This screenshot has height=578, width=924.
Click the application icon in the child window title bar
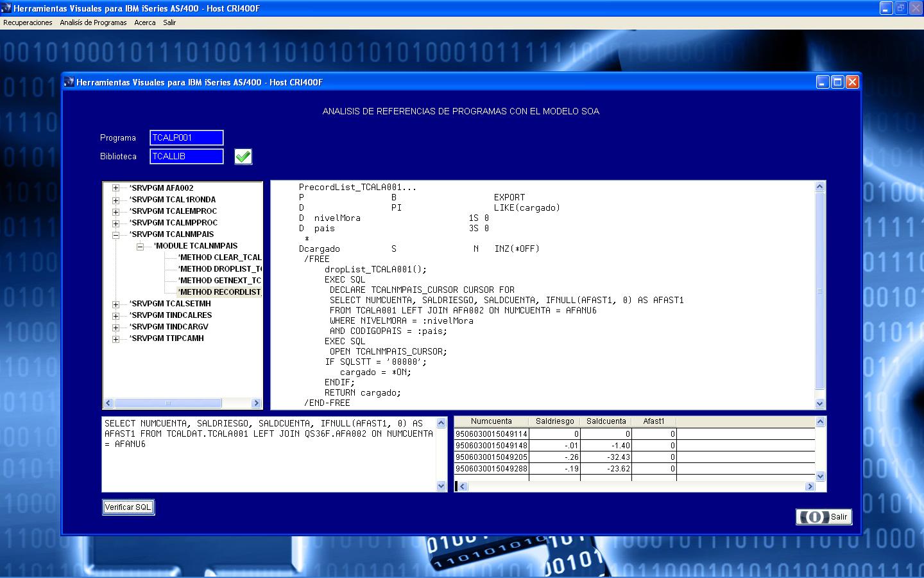click(x=68, y=82)
